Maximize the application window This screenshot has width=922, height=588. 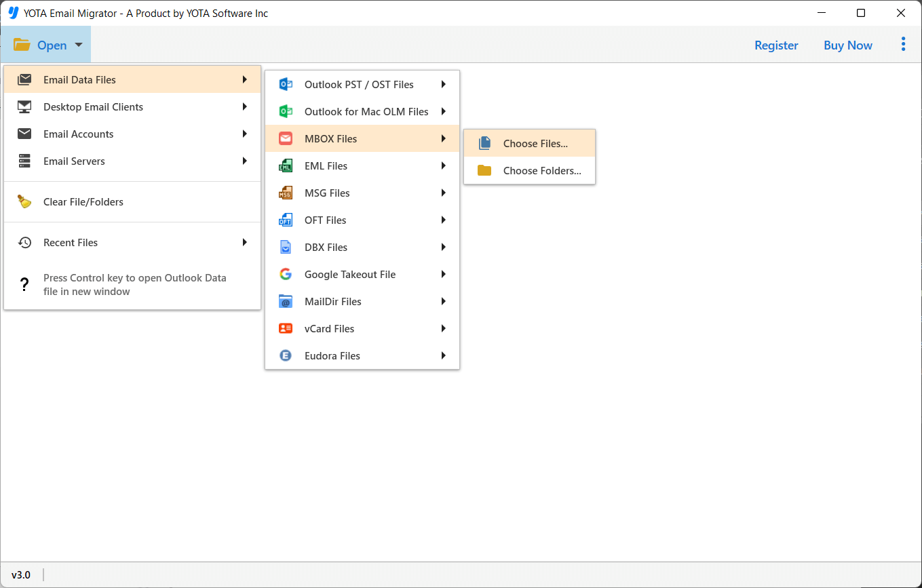click(x=860, y=13)
